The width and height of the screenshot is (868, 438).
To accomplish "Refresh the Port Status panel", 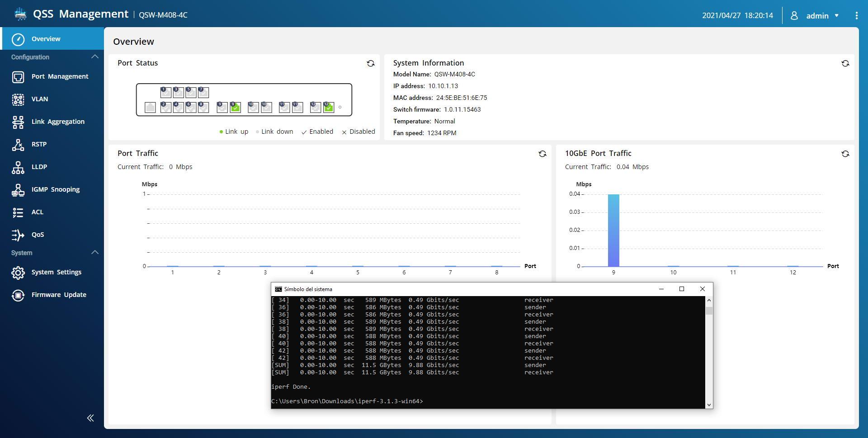I will coord(371,64).
